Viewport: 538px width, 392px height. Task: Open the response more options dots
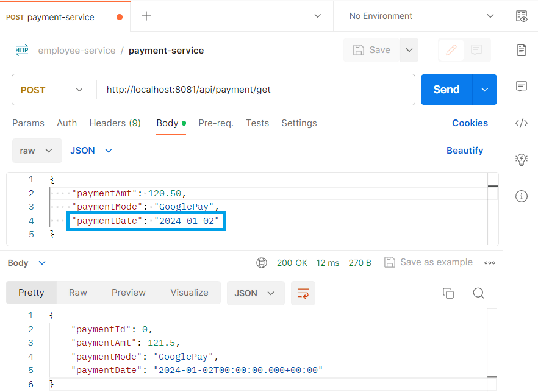(490, 263)
